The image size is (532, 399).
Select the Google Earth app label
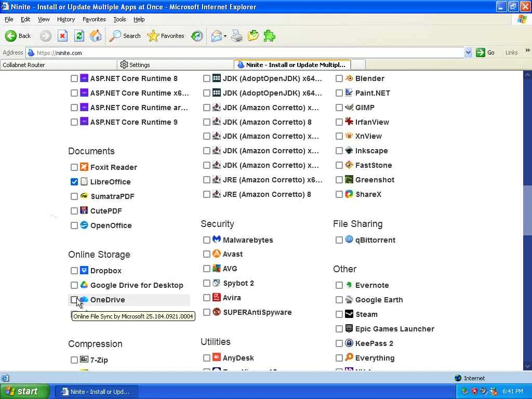click(379, 300)
